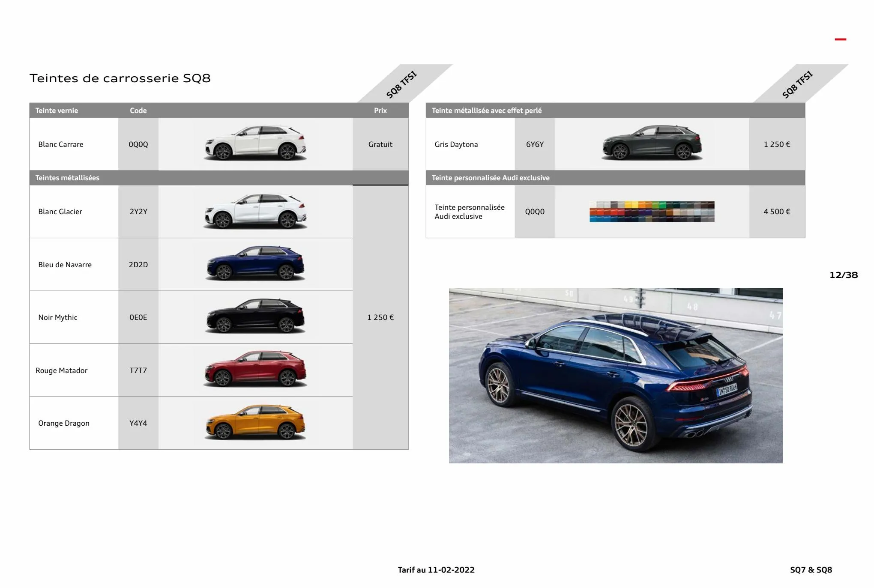Screen dimensions: 874x588
Task: Click the page number '12/38'
Action: [844, 275]
